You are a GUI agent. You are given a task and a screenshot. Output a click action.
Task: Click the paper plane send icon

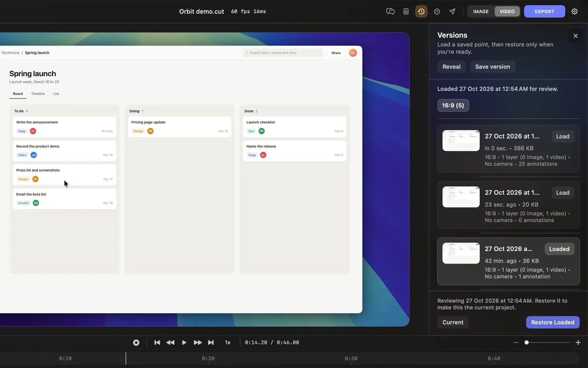coord(452,11)
